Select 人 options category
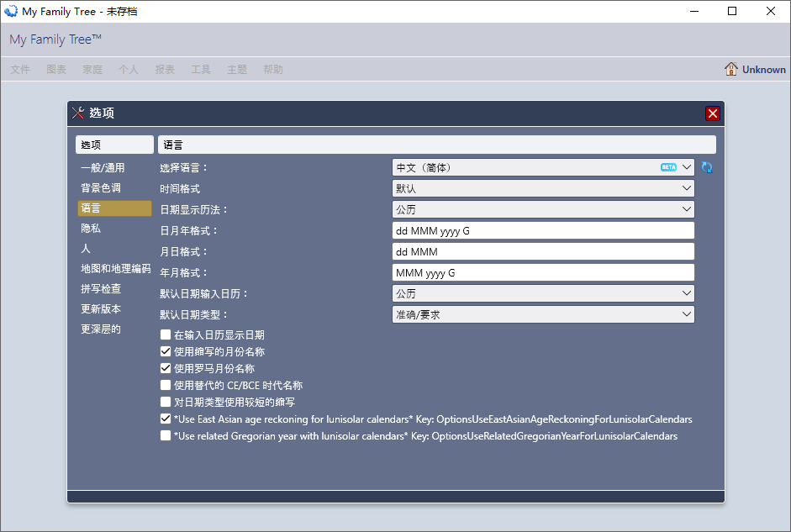Image resolution: width=791 pixels, height=532 pixels. [x=114, y=249]
